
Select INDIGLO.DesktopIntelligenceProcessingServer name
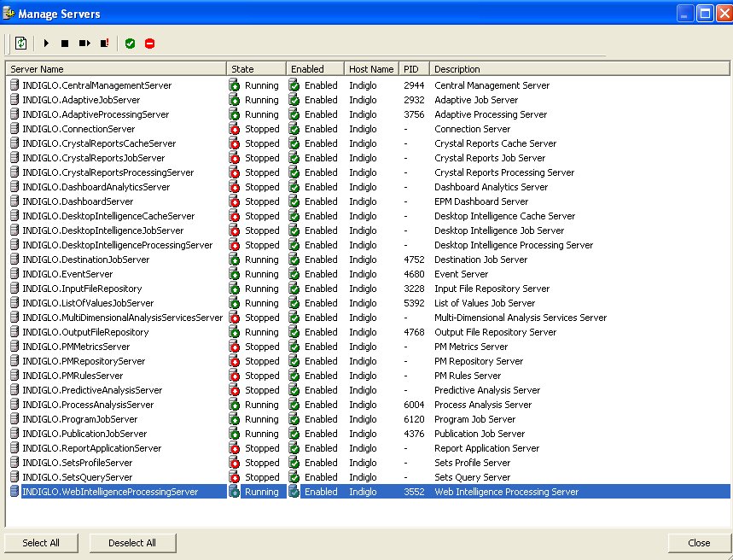point(118,245)
